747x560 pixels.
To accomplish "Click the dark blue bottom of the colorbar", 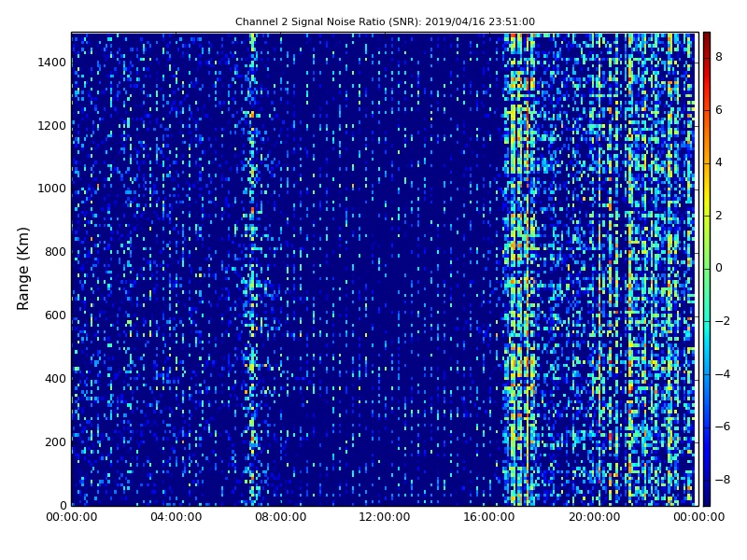I will pyautogui.click(x=707, y=496).
